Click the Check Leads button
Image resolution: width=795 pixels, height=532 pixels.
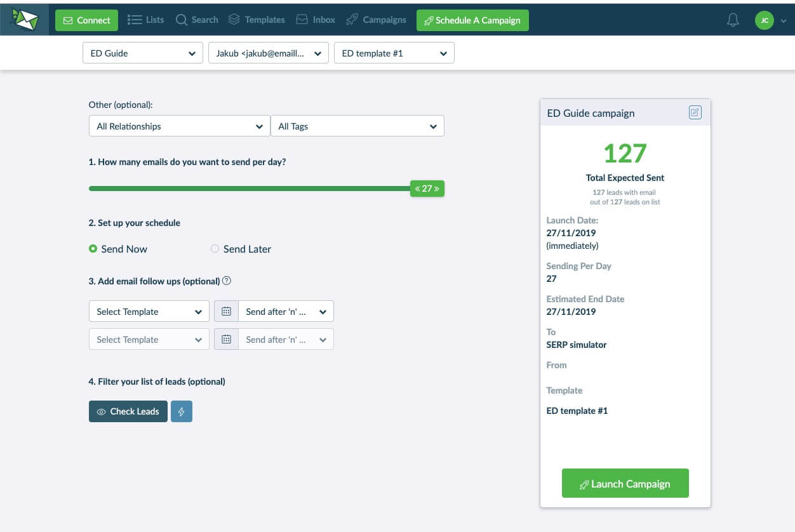pyautogui.click(x=128, y=411)
